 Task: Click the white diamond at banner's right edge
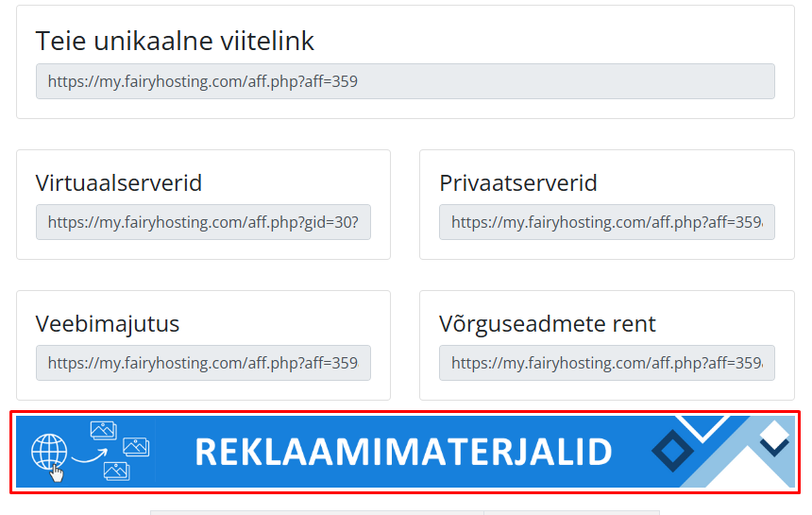(775, 436)
